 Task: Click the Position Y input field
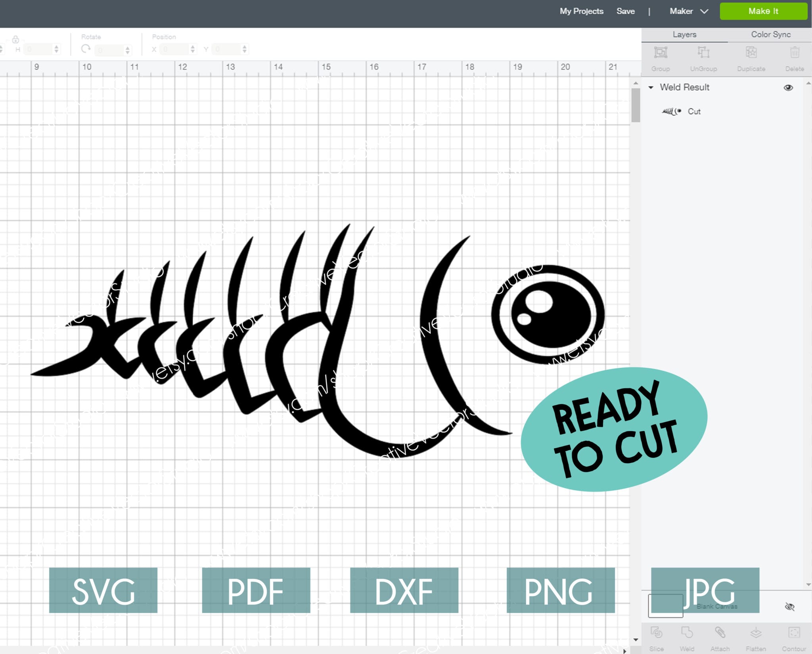click(x=227, y=50)
